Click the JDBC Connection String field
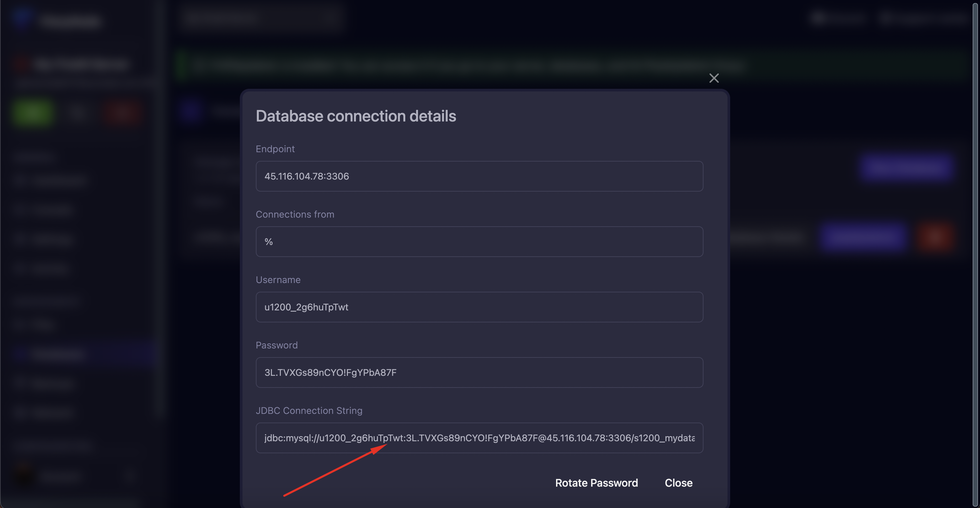980x508 pixels. point(479,438)
